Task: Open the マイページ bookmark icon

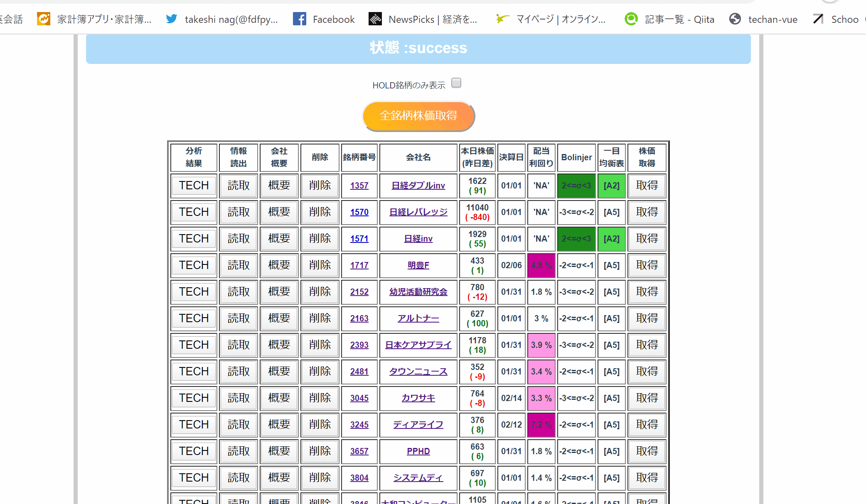Action: (502, 19)
